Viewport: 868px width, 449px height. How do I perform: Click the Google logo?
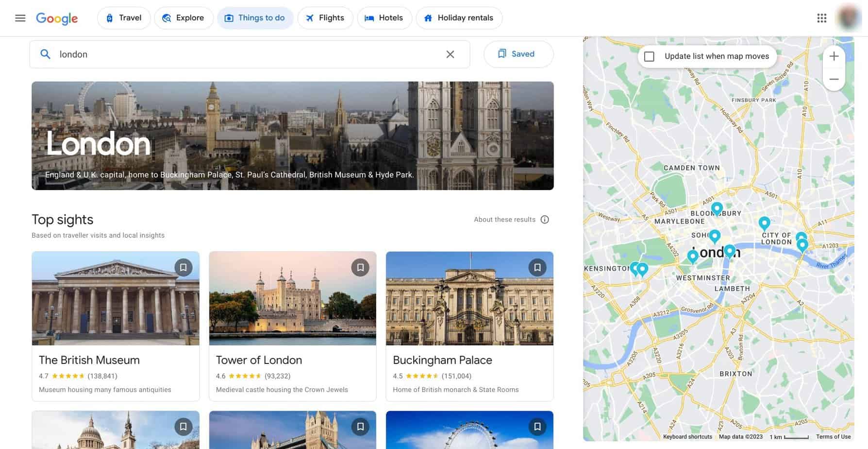pyautogui.click(x=57, y=18)
